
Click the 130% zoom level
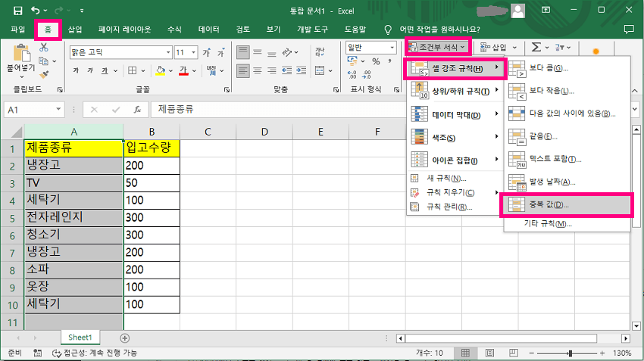[x=622, y=353]
